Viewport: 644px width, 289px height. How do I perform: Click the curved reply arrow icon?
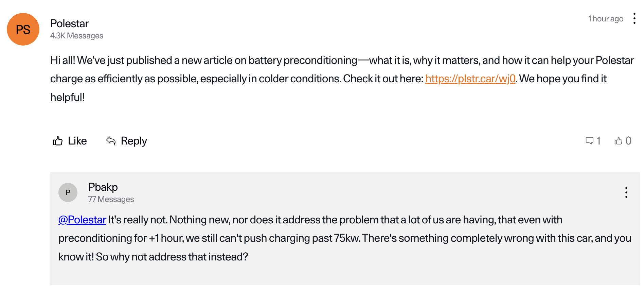tap(111, 140)
